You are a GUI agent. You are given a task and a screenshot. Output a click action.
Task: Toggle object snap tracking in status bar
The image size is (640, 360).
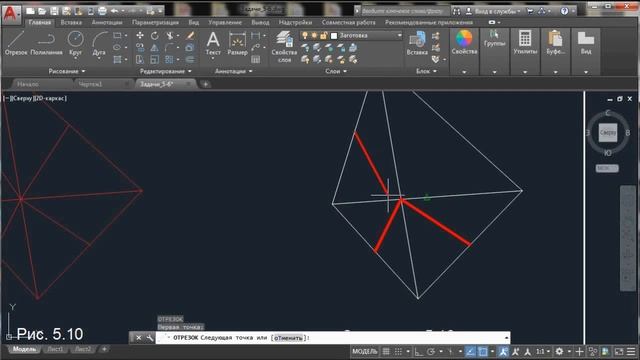pyautogui.click(x=470, y=351)
